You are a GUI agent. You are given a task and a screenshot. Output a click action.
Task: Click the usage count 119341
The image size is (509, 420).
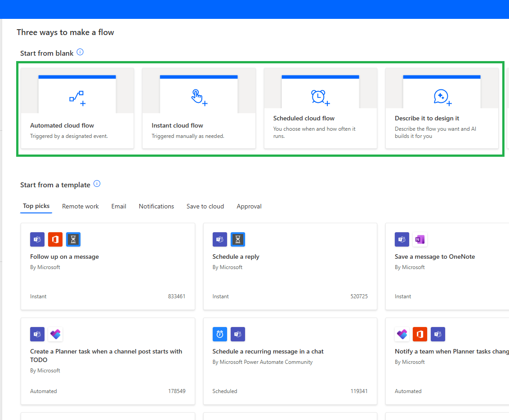click(359, 391)
